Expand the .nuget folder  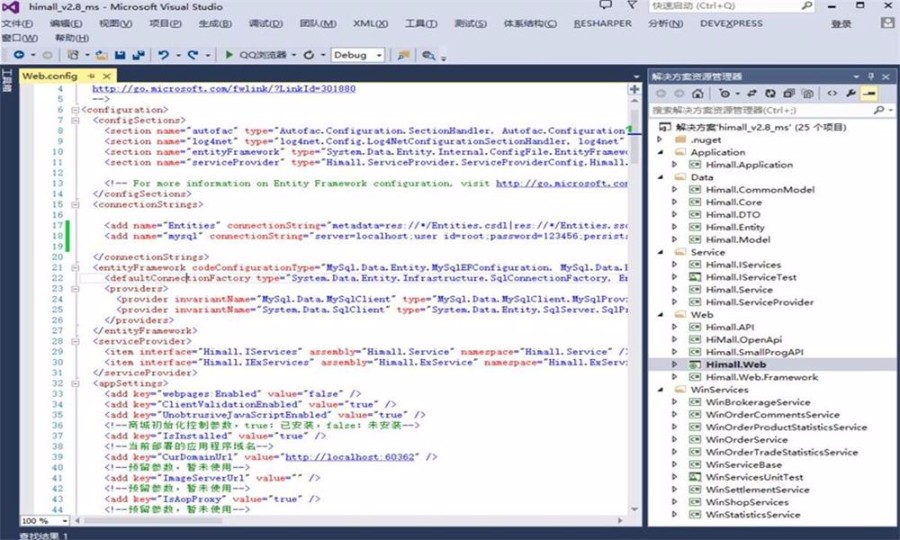[x=660, y=139]
